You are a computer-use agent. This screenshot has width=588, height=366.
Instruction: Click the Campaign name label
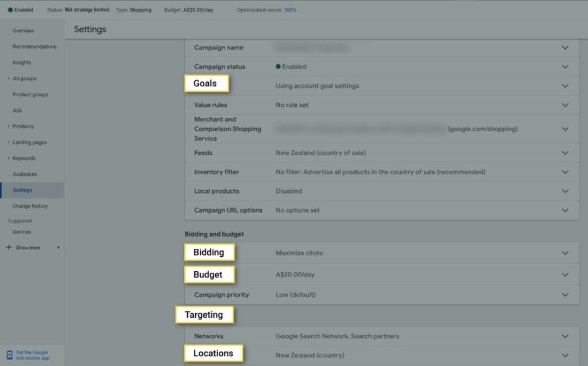tap(219, 48)
